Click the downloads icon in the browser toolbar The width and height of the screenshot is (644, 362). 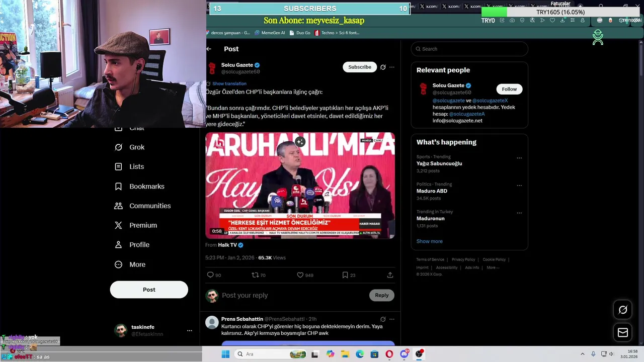coord(562,20)
